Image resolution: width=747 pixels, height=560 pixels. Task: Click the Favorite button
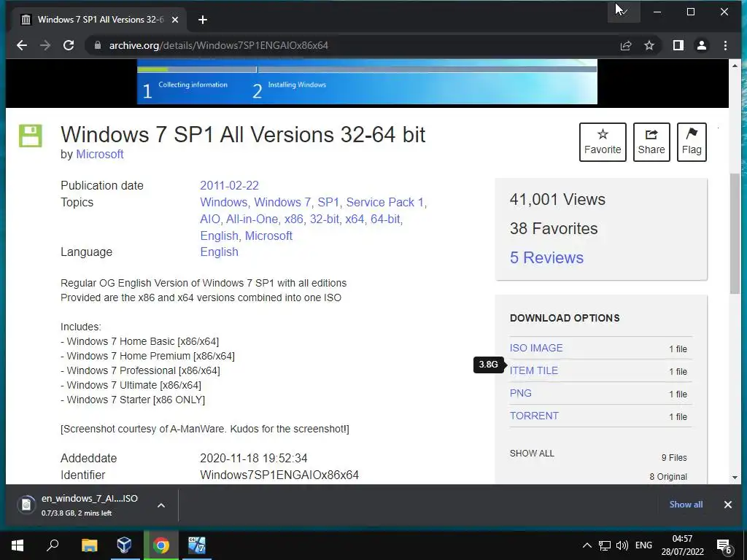pyautogui.click(x=603, y=142)
